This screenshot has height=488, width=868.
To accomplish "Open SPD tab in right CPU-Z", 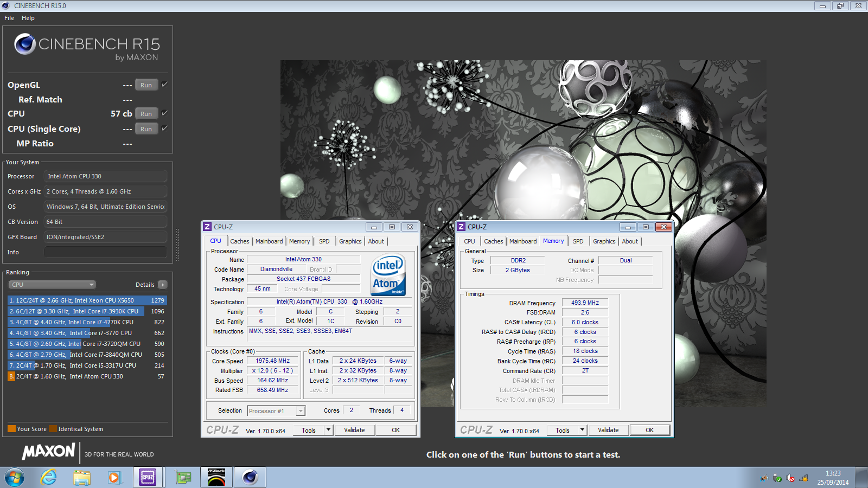I will click(578, 241).
